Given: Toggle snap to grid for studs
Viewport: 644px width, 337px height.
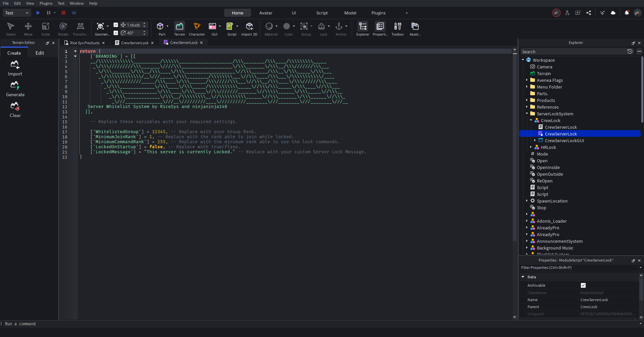Looking at the screenshot, I should pos(115,25).
